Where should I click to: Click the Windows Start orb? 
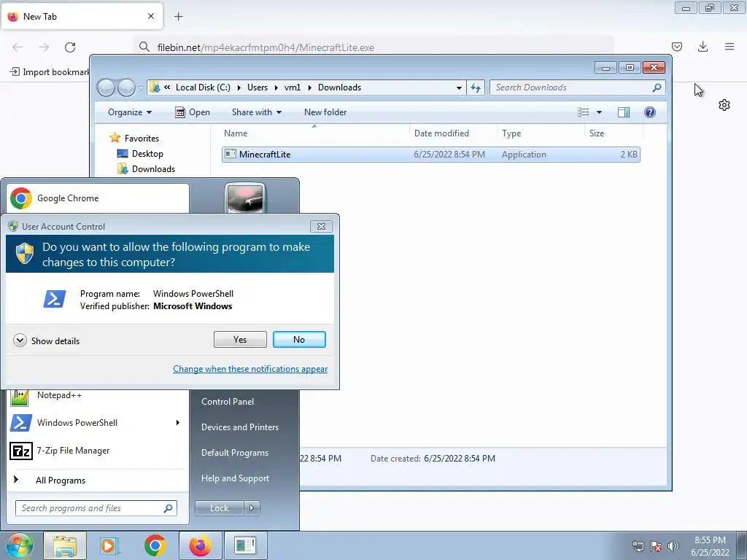[19, 545]
